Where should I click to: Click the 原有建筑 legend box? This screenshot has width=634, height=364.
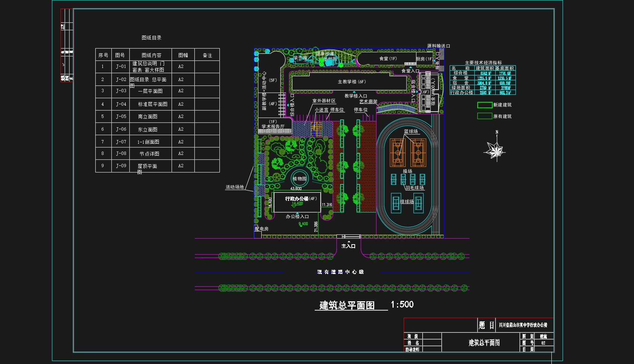point(484,116)
